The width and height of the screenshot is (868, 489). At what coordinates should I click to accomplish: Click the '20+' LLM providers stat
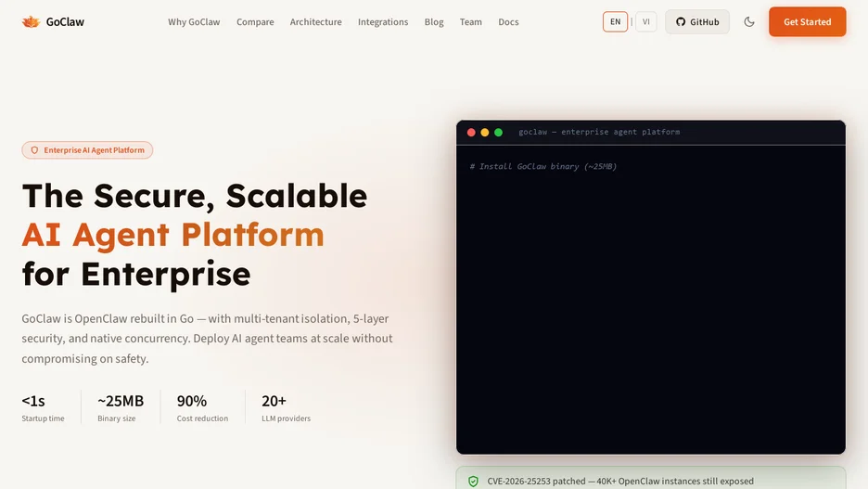(274, 401)
